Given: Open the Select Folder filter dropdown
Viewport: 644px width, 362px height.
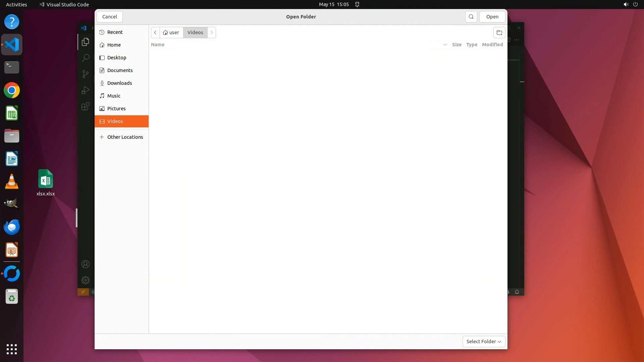Looking at the screenshot, I should pos(483,341).
